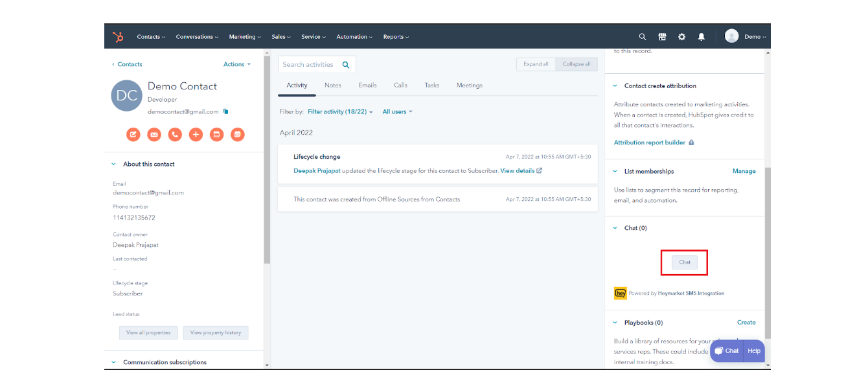Click the Deepak Prajapat link in Lifecycle change
Image resolution: width=868 pixels, height=392 pixels.
pos(317,171)
